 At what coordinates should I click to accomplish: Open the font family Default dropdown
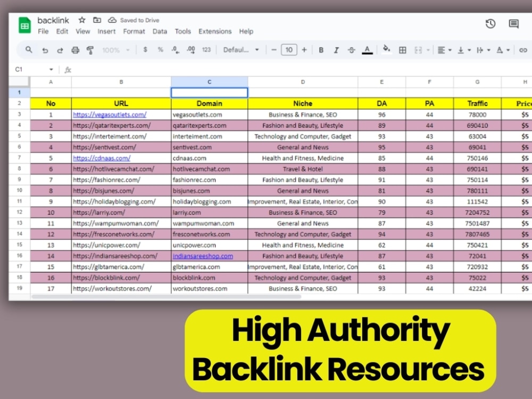[241, 50]
